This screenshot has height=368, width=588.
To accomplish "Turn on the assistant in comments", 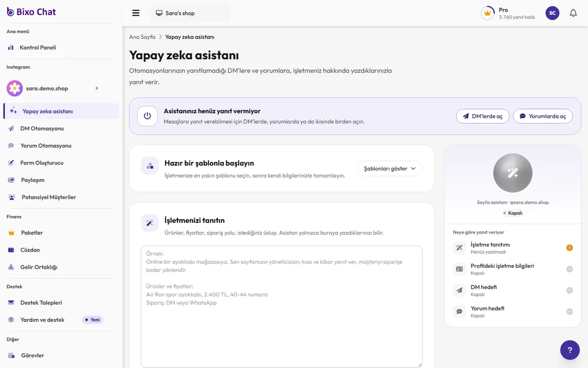I will (543, 116).
